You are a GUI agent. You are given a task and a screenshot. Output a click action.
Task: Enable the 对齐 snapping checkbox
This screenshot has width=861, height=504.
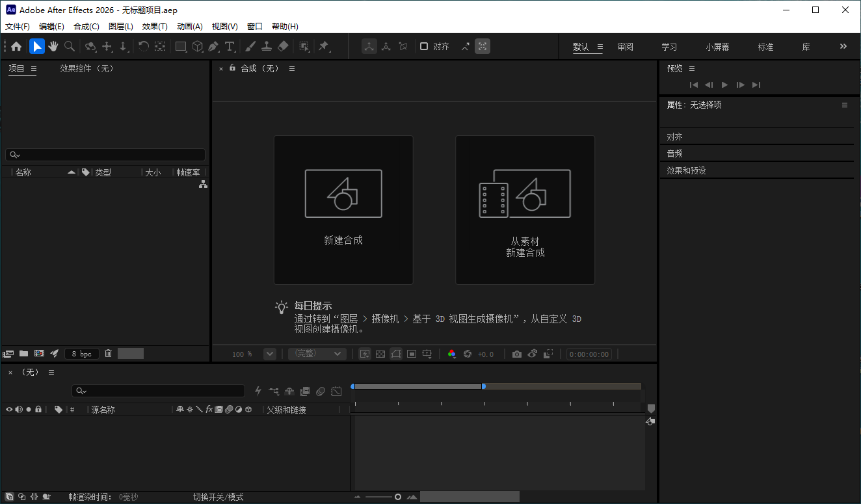click(424, 46)
